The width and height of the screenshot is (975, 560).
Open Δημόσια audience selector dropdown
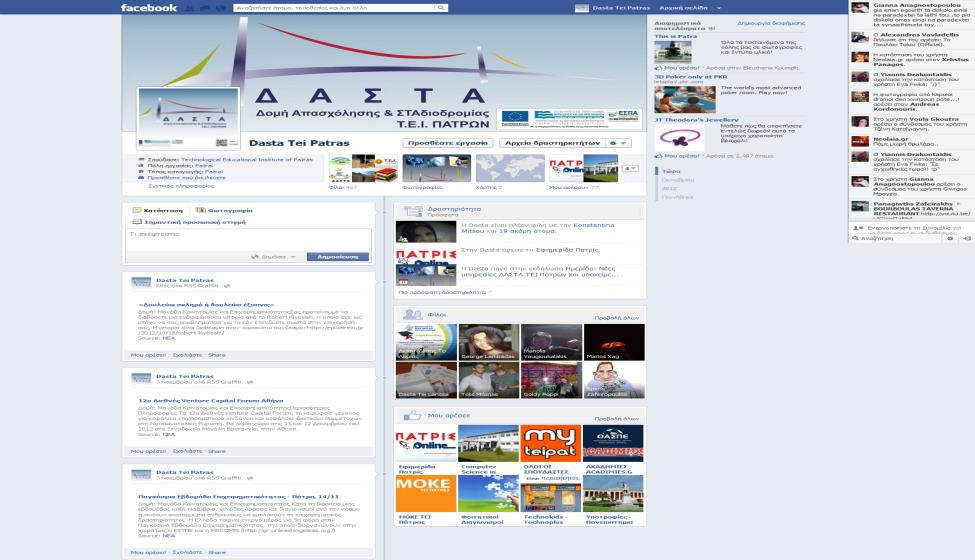pyautogui.click(x=274, y=257)
